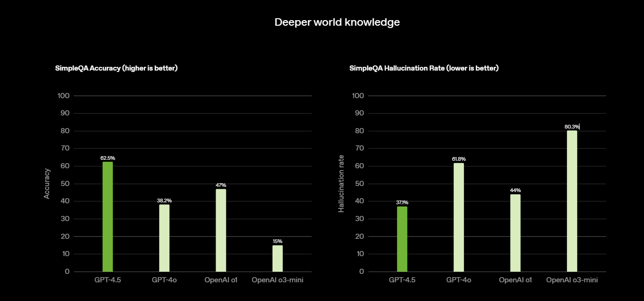Select OpenAI o1 bar in Hallucination chart
The width and height of the screenshot is (644, 301).
(515, 233)
